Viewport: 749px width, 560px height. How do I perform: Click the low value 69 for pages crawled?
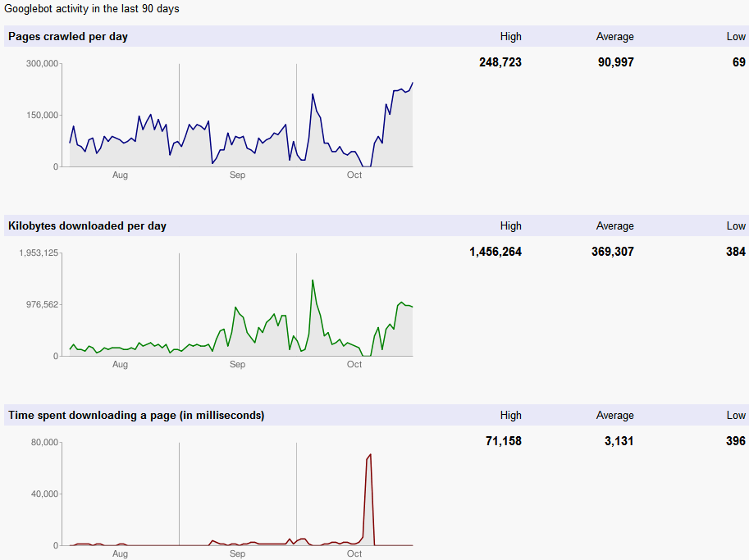point(738,62)
